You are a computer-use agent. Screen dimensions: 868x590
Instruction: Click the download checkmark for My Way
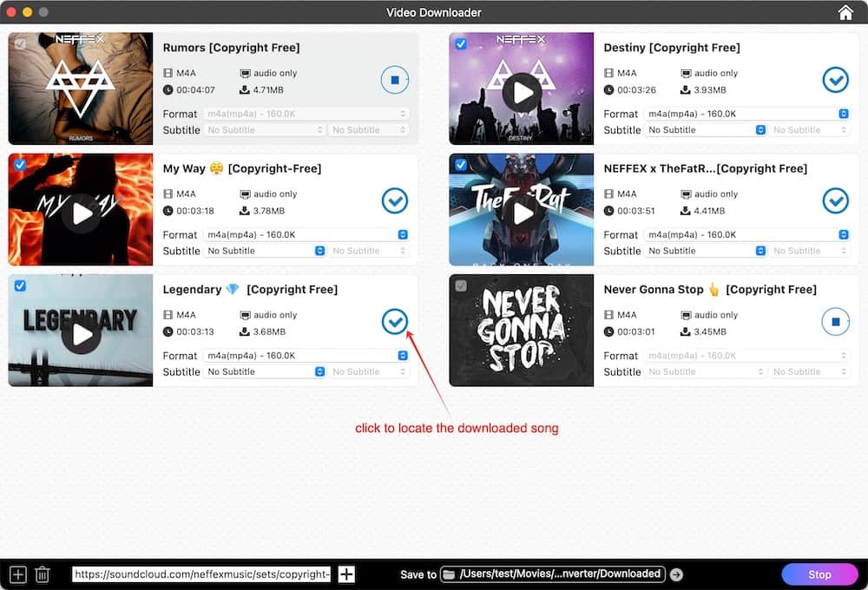point(394,200)
